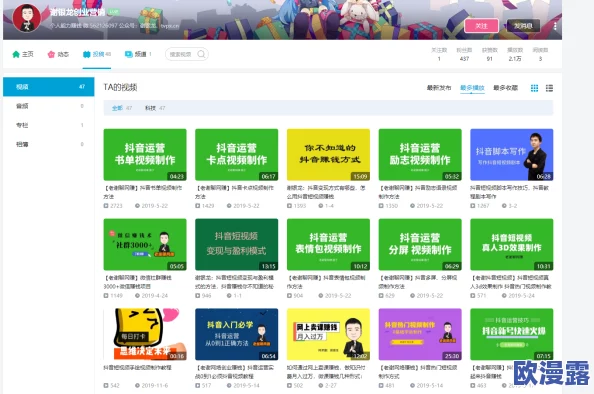Filter by 科技 47 category
The height and width of the screenshot is (394, 594).
(x=155, y=108)
